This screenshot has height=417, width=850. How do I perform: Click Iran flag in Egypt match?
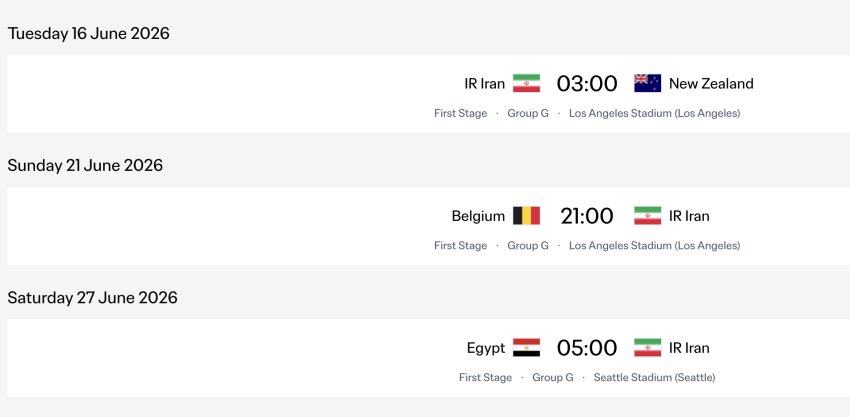click(647, 348)
